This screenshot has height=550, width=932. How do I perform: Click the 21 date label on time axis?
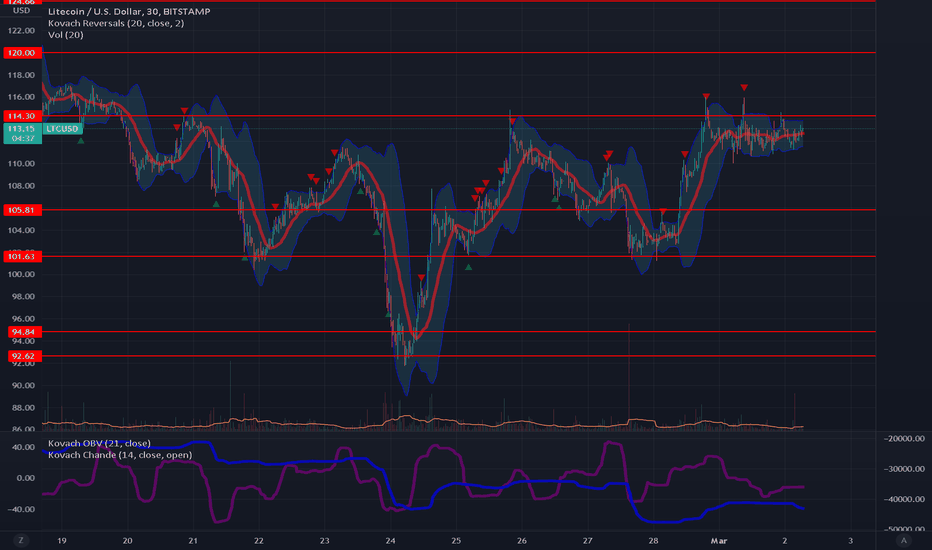coord(193,540)
